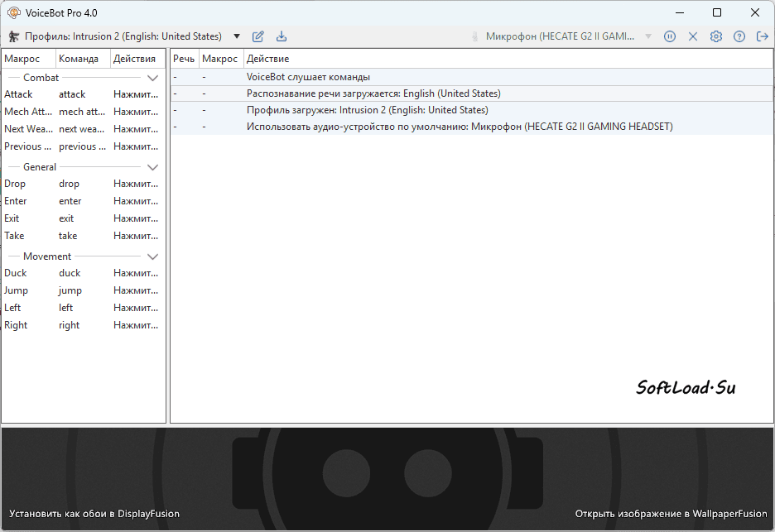Select the Next Wea... macro row
The width and height of the screenshot is (775, 532).
(84, 129)
